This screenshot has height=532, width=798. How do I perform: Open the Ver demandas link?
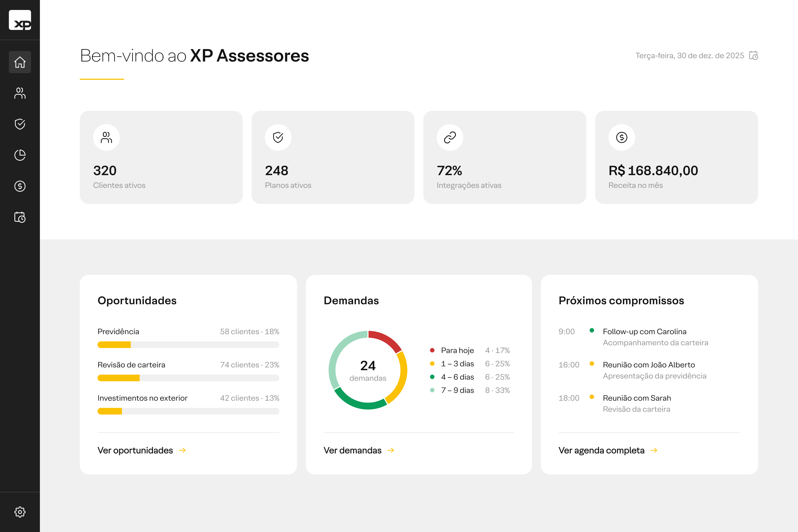[352, 450]
